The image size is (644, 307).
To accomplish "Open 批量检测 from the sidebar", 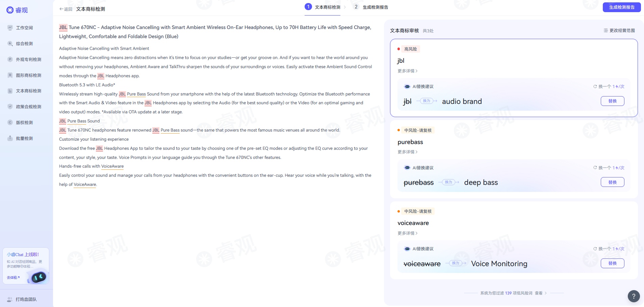I will pyautogui.click(x=24, y=138).
